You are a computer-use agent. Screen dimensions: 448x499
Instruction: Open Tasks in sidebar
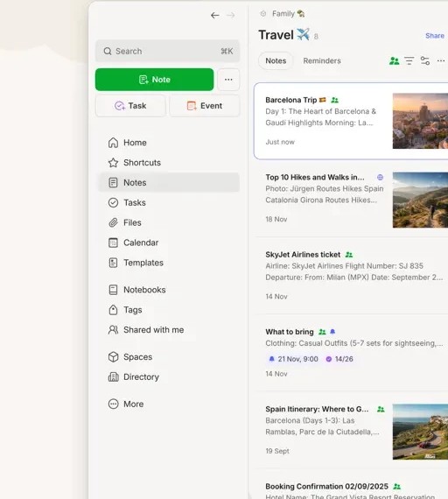pyautogui.click(x=169, y=202)
